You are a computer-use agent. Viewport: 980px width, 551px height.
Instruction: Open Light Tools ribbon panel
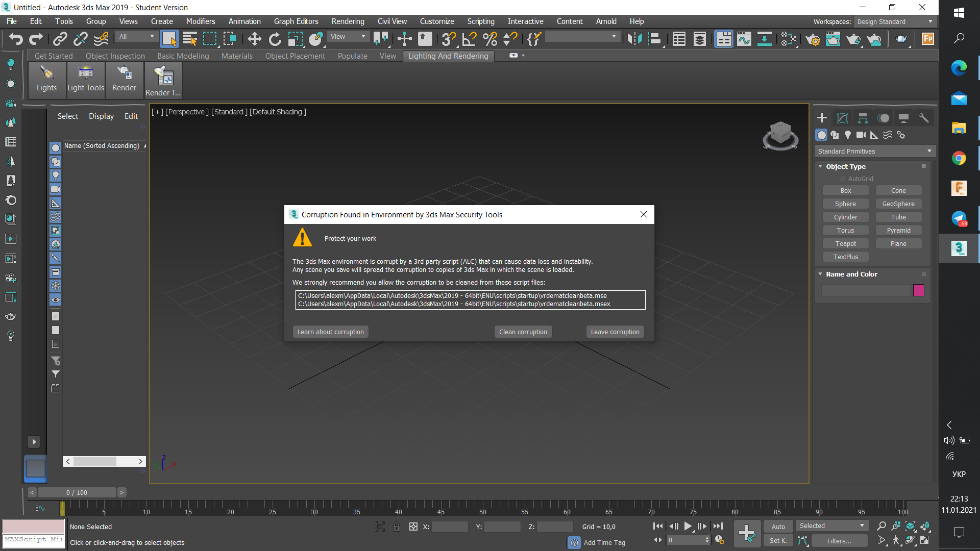(x=86, y=80)
